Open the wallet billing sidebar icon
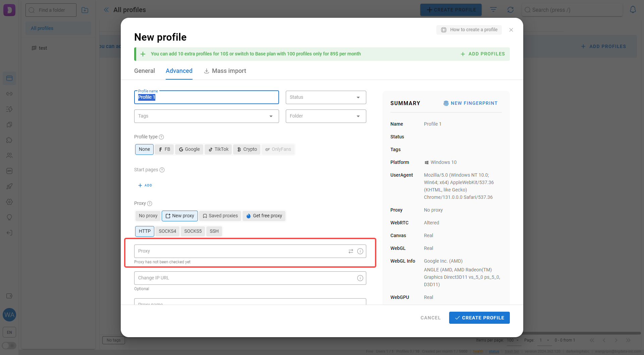 [9, 296]
